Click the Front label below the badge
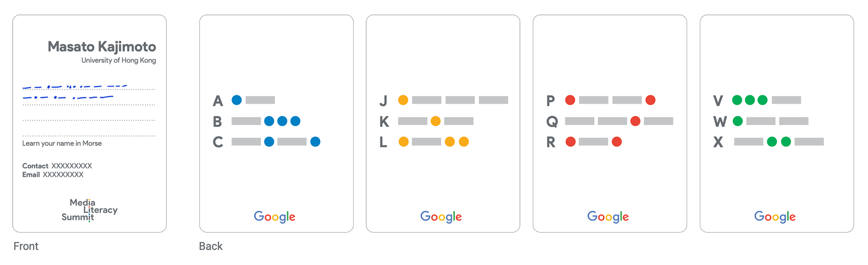The width and height of the screenshot is (868, 265). pyautogui.click(x=26, y=246)
